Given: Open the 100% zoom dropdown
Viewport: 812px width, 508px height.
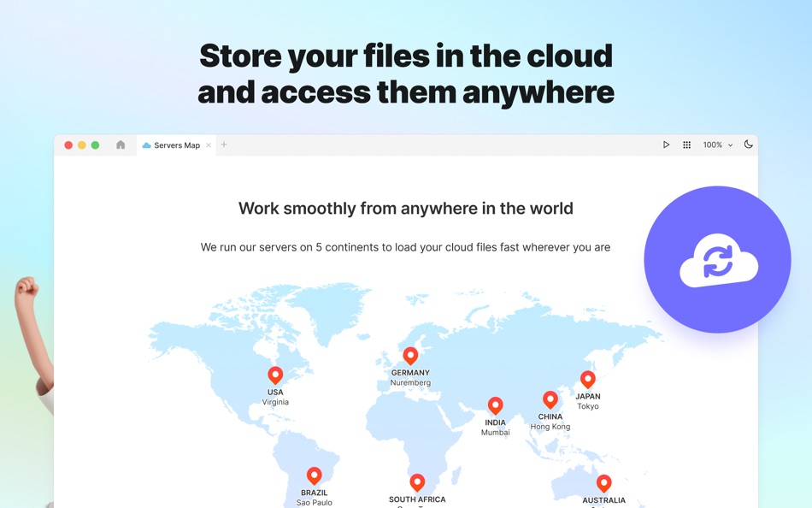Looking at the screenshot, I should click(718, 145).
